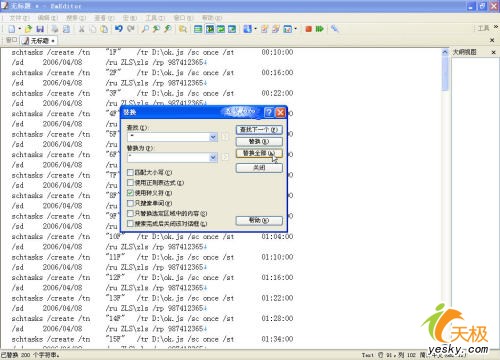Image resolution: width=500 pixels, height=360 pixels.
Task: Click the 关闭 (Close) button in the dialog
Action: coord(259,168)
